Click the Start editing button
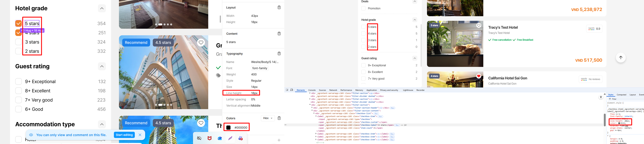Screen dimensions: 644x144 pos(124,135)
